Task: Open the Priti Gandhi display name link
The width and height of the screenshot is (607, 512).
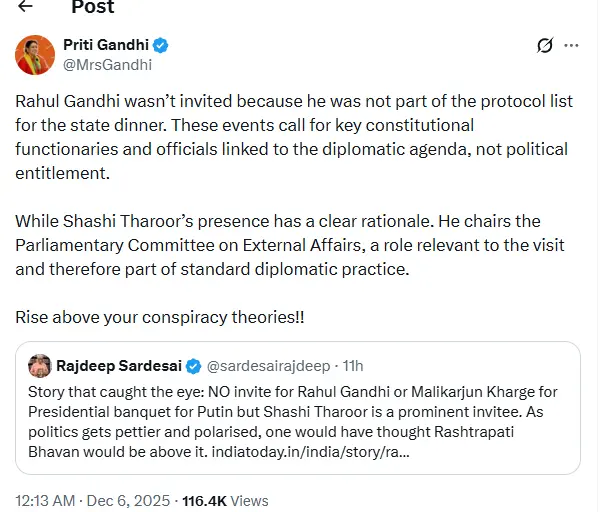Action: coord(106,45)
